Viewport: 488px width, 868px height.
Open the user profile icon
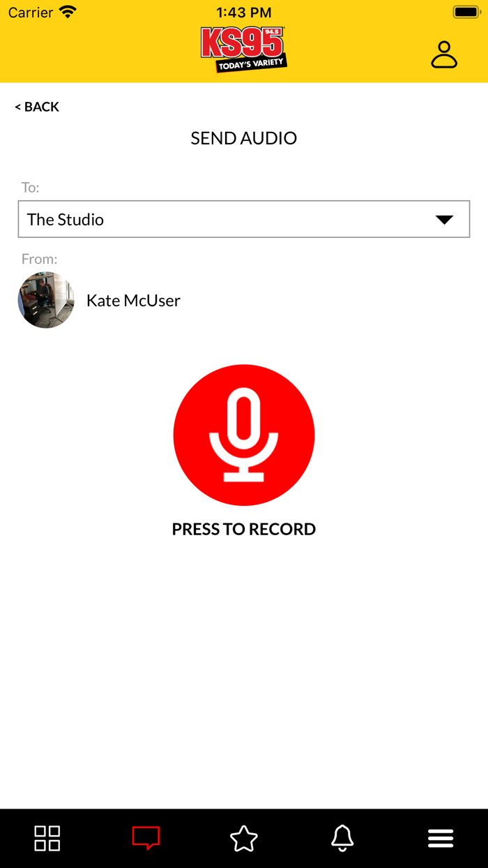(x=444, y=54)
